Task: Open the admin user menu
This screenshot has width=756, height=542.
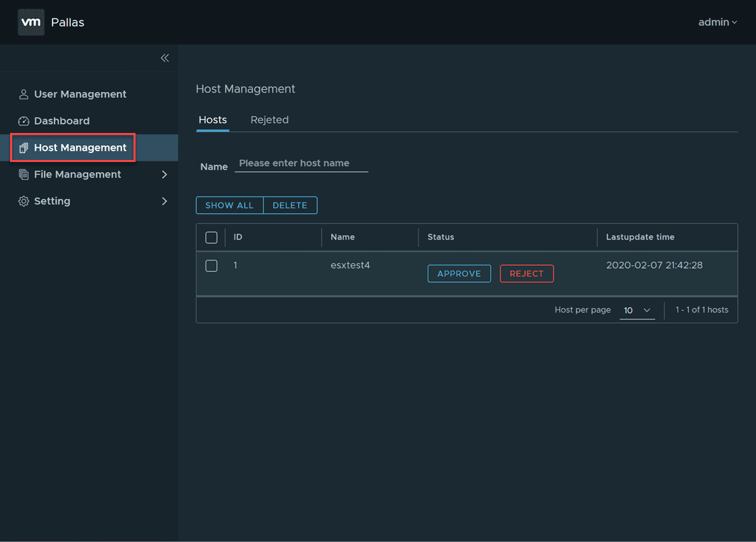Action: point(717,22)
